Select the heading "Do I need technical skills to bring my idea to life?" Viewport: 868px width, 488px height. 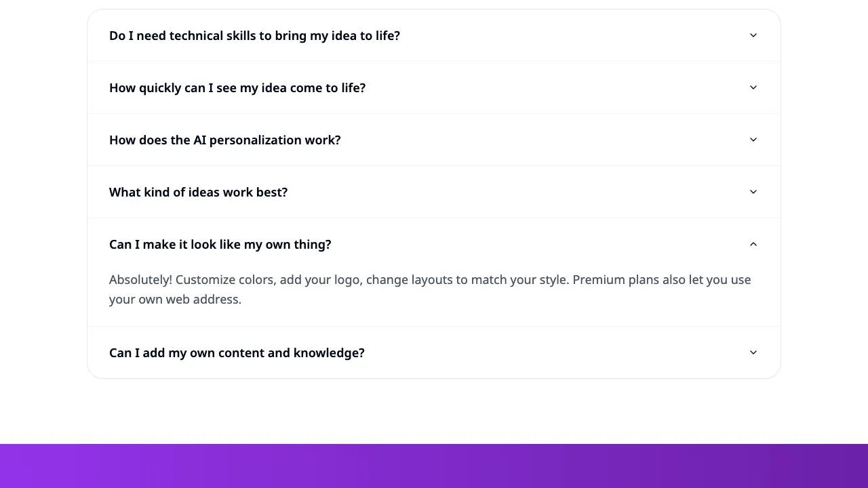(x=254, y=35)
